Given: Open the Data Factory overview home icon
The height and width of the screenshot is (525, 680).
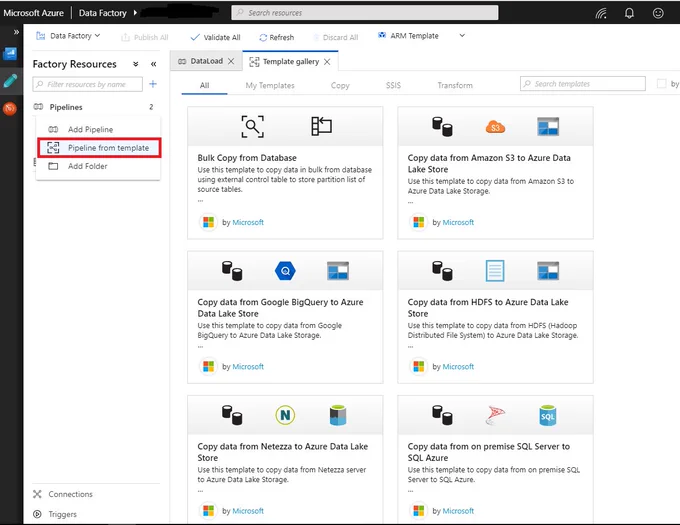Looking at the screenshot, I should click(10, 54).
